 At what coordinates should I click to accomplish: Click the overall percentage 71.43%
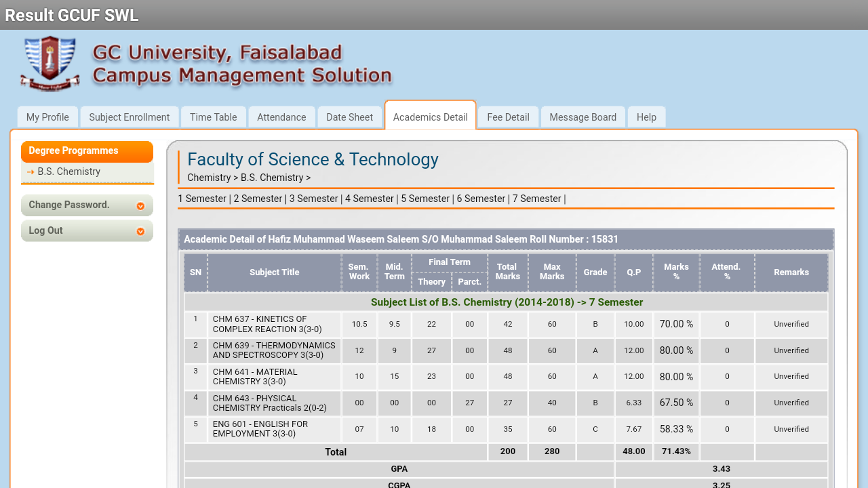pos(676,451)
